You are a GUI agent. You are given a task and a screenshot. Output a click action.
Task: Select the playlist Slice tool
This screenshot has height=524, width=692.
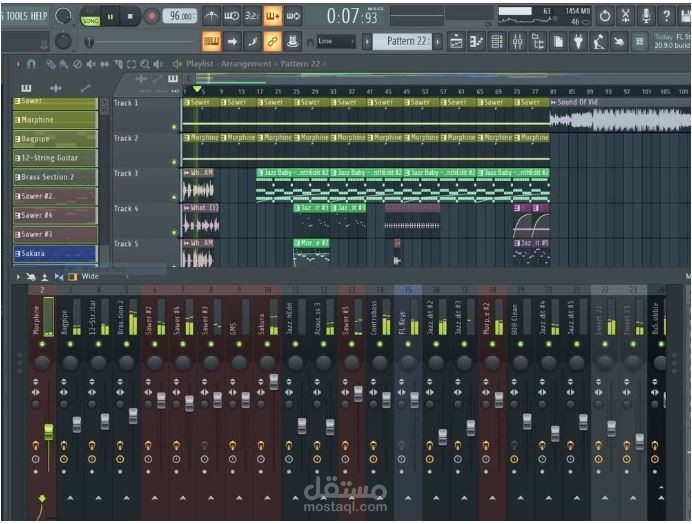tap(118, 64)
